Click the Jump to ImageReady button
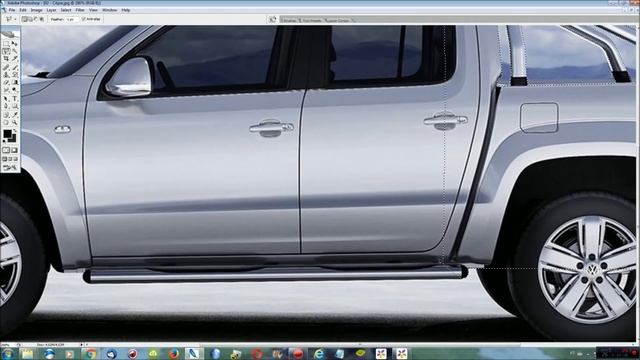This screenshot has height=360, width=640. click(x=10, y=168)
